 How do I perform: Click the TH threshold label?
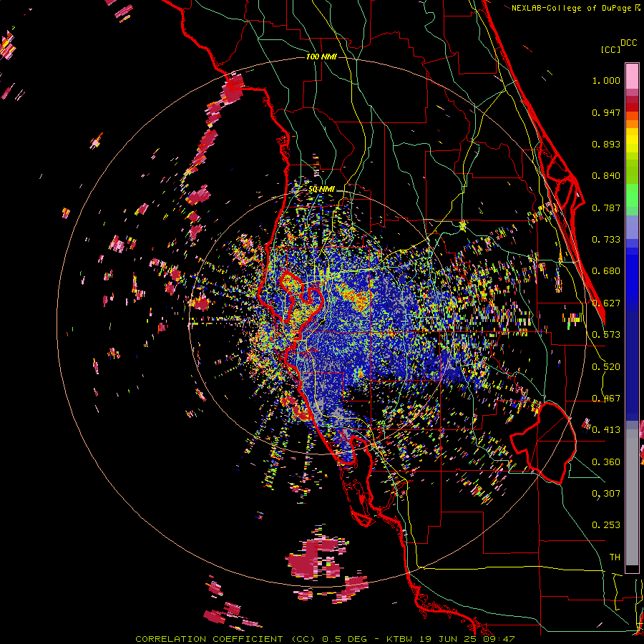(x=615, y=557)
